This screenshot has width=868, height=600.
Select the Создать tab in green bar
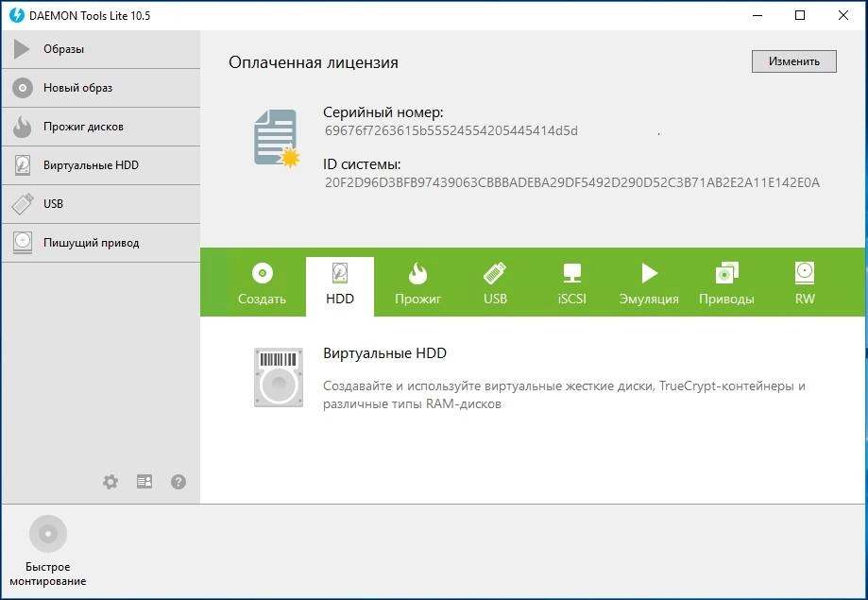[x=262, y=286]
